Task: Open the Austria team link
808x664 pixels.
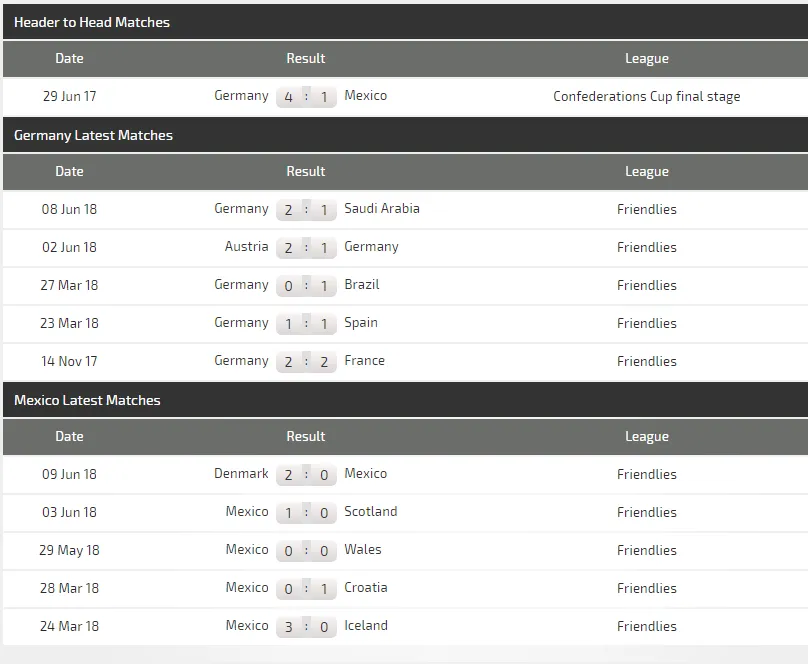Action: tap(246, 247)
